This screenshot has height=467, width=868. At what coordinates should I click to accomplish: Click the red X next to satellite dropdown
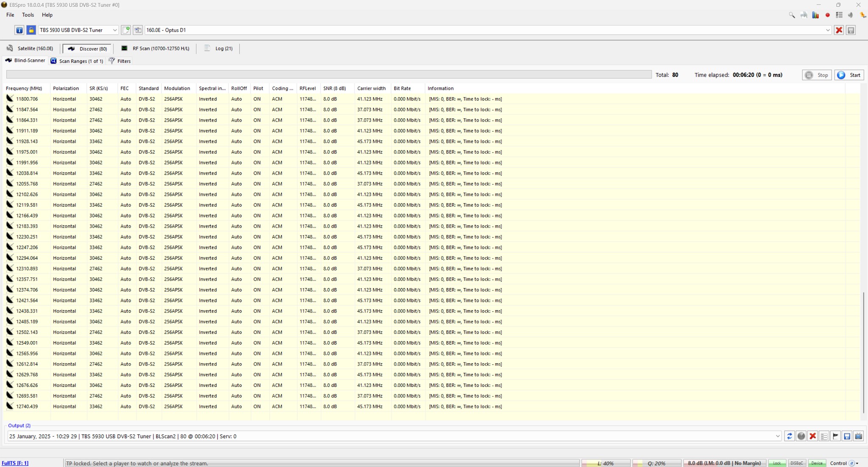coord(839,30)
